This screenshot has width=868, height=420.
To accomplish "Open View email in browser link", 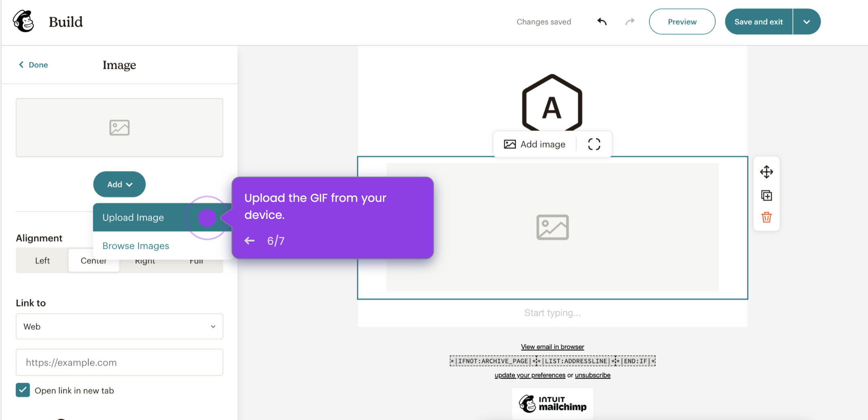I will (552, 346).
